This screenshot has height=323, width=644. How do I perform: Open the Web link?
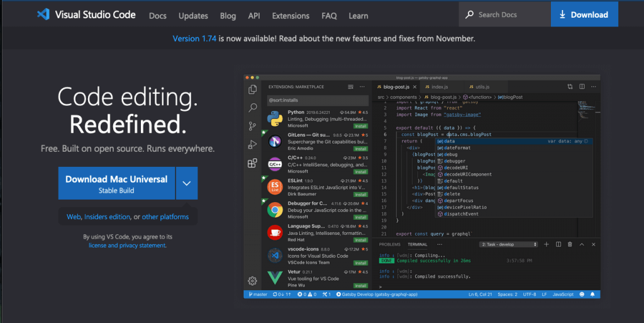(x=74, y=217)
